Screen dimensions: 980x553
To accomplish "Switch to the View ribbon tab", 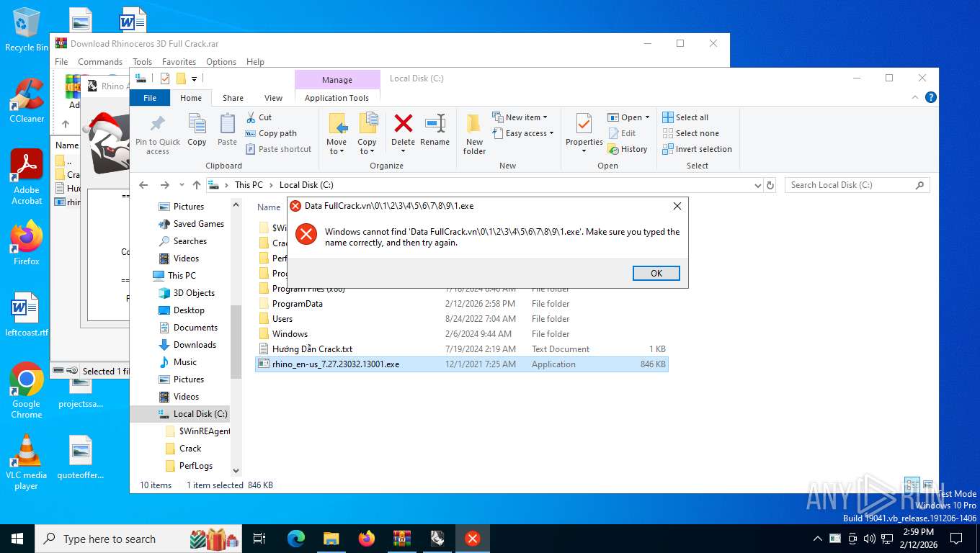I will click(x=273, y=98).
